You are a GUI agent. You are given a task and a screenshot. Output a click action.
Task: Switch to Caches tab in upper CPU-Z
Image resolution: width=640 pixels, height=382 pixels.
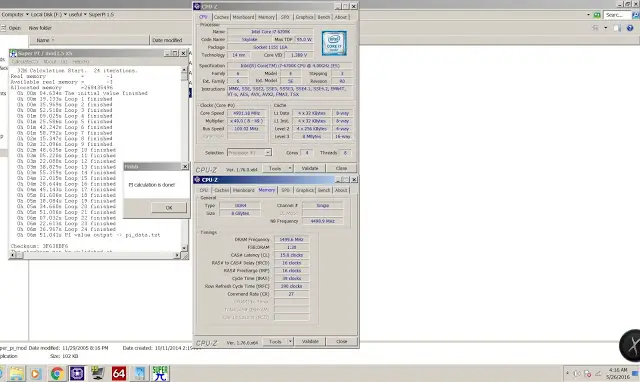tap(221, 17)
